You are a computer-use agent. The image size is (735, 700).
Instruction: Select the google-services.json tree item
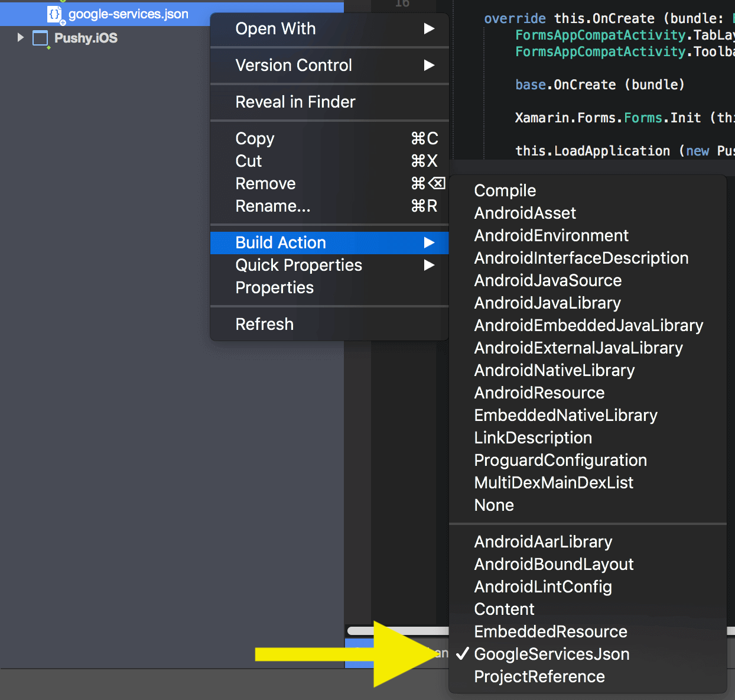(128, 14)
